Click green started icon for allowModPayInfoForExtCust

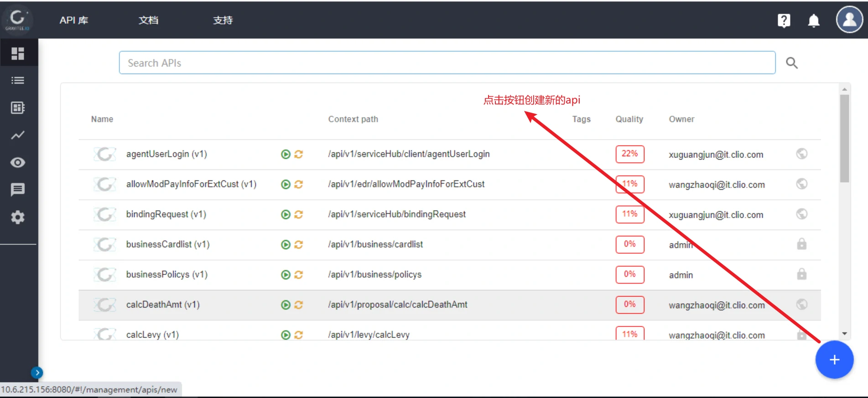pyautogui.click(x=286, y=184)
